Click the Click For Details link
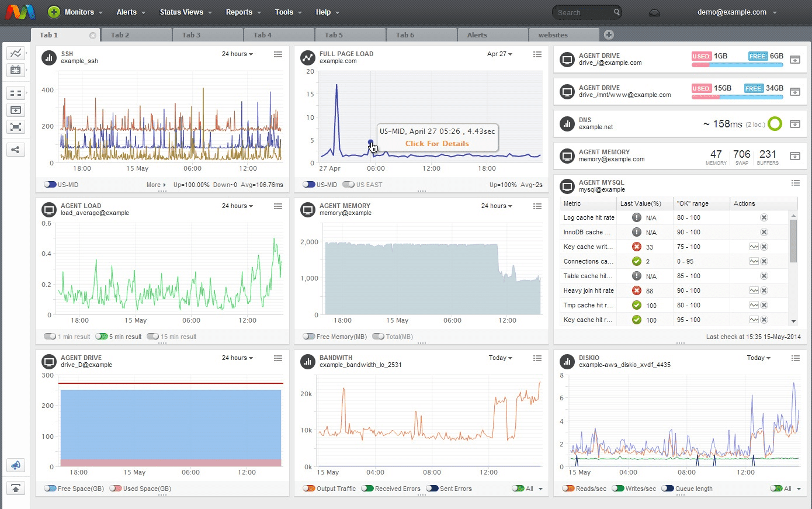The width and height of the screenshot is (812, 509). (436, 143)
